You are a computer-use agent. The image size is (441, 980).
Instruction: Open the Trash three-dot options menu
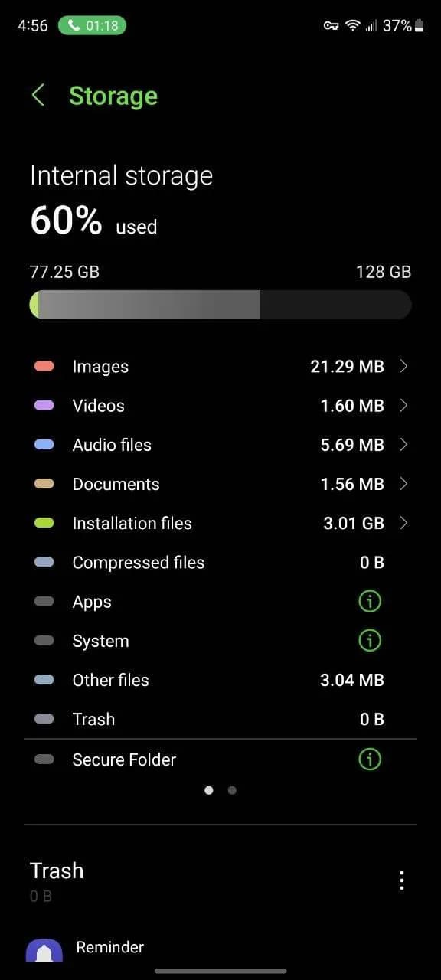click(402, 880)
